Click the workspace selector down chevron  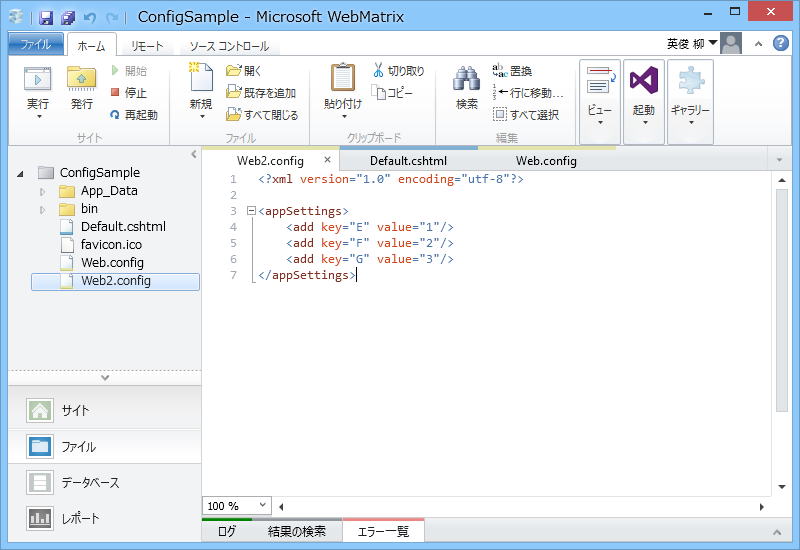click(105, 378)
